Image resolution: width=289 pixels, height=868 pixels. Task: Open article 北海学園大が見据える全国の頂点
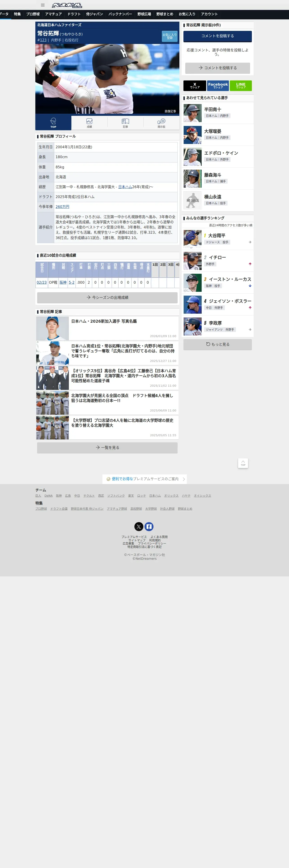(x=107, y=403)
